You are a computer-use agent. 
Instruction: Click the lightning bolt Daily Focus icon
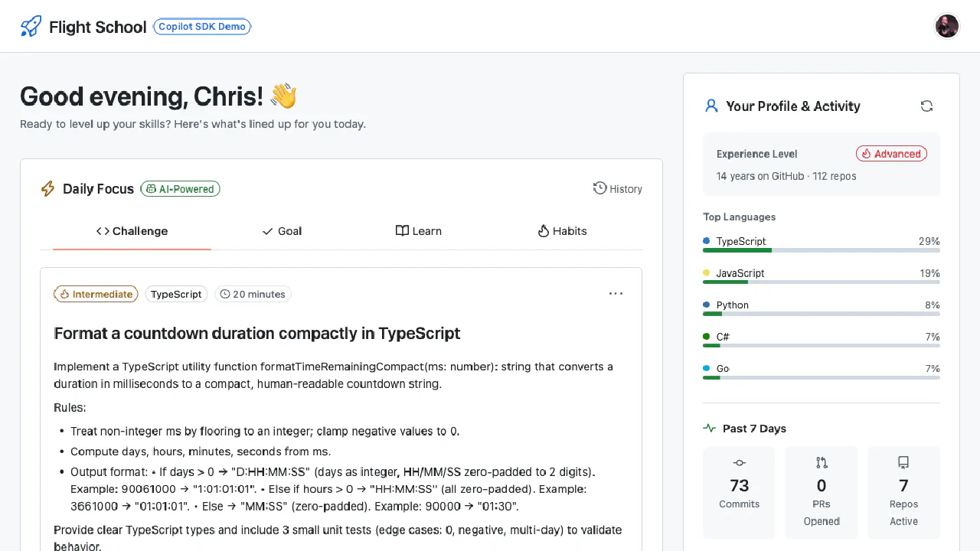coord(48,189)
